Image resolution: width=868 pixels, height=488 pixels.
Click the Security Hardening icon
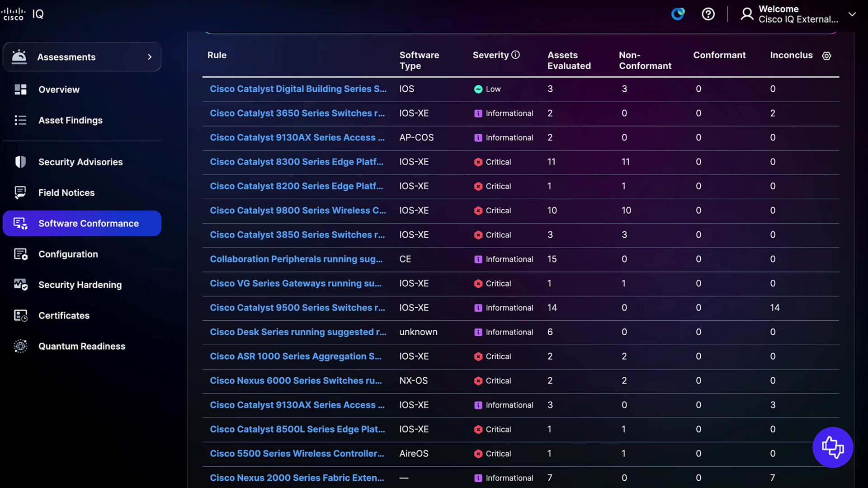pyautogui.click(x=21, y=285)
